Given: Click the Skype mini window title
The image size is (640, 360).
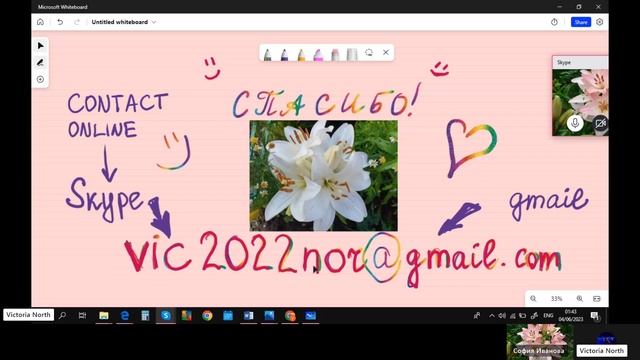Looking at the screenshot, I should pos(564,62).
